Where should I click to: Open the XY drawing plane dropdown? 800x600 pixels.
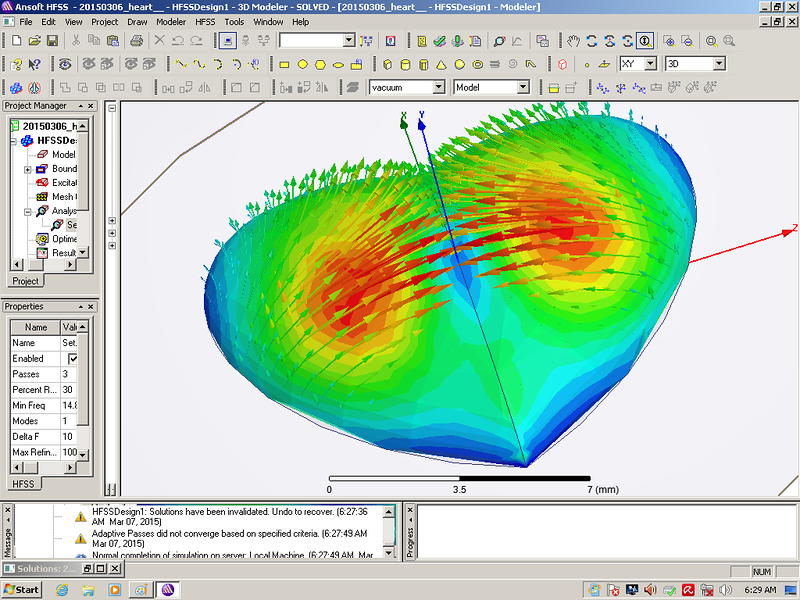click(x=650, y=64)
